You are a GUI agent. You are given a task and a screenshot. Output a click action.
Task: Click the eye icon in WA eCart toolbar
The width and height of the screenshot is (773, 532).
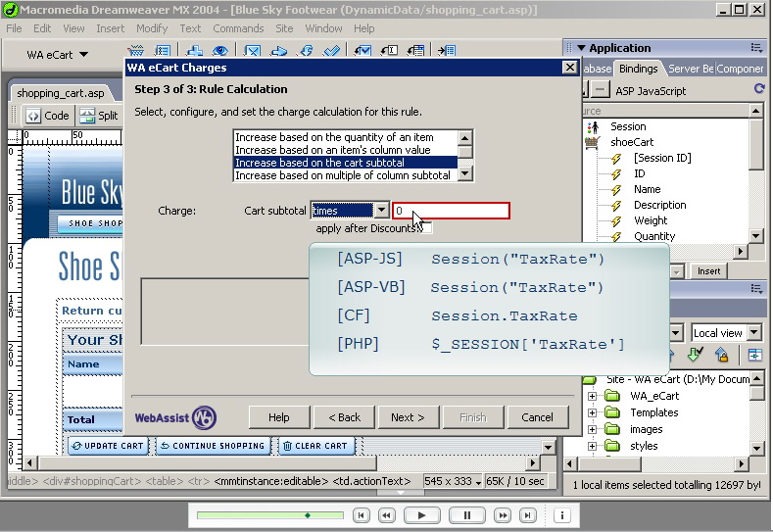point(219,51)
